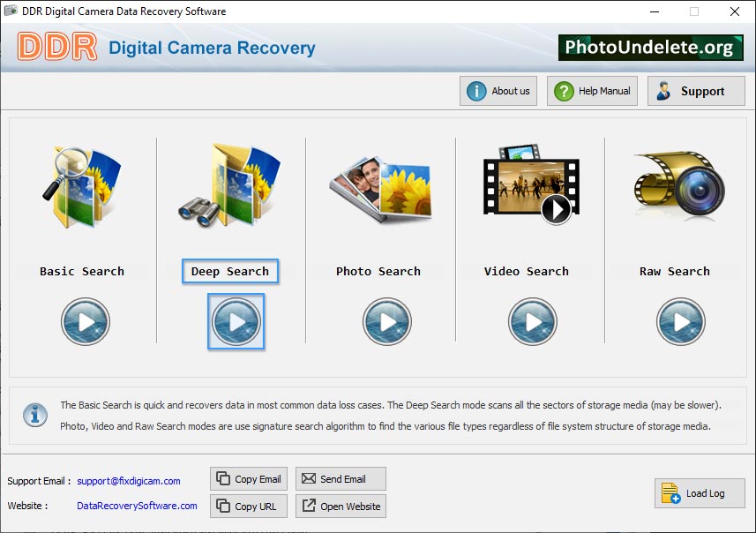Viewport: 756px width, 533px height.
Task: Click the Photo Search photo stack icon
Action: tap(381, 189)
